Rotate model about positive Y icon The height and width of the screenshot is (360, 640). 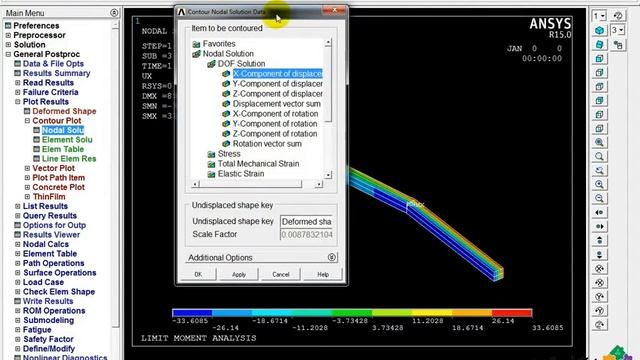pyautogui.click(x=599, y=311)
